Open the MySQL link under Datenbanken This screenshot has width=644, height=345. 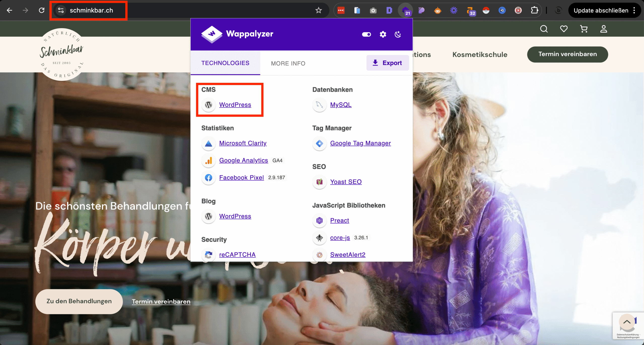point(341,105)
